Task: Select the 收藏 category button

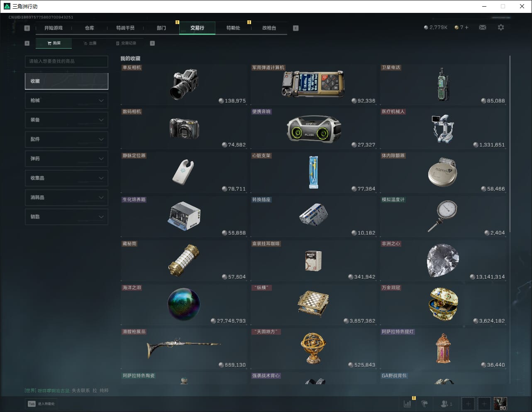Action: pyautogui.click(x=66, y=81)
